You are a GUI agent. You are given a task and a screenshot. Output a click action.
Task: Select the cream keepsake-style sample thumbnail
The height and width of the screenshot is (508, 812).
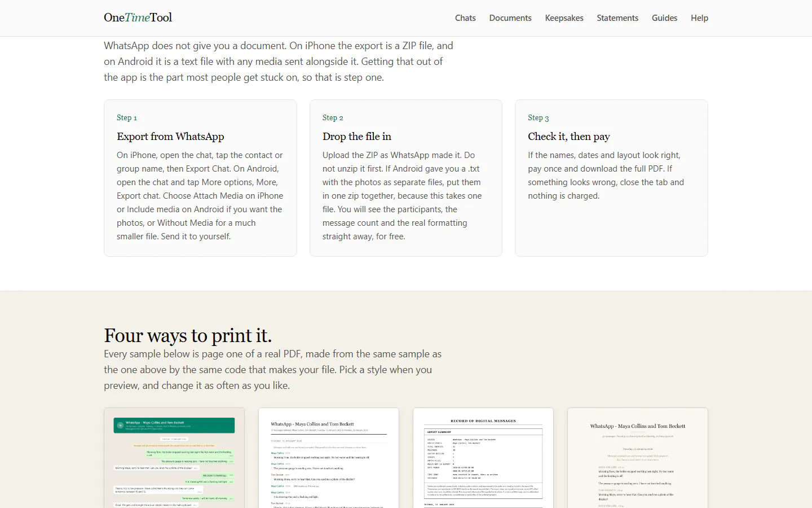tap(638, 458)
